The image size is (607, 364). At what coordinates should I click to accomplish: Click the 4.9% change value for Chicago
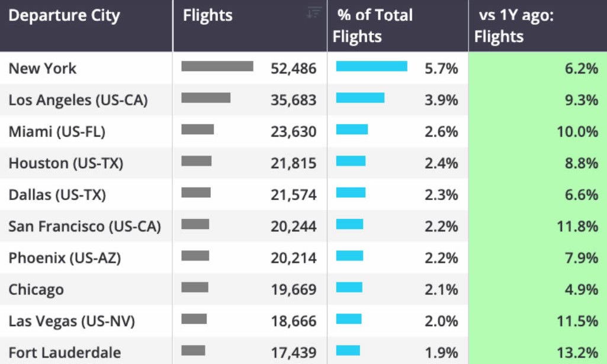582,289
